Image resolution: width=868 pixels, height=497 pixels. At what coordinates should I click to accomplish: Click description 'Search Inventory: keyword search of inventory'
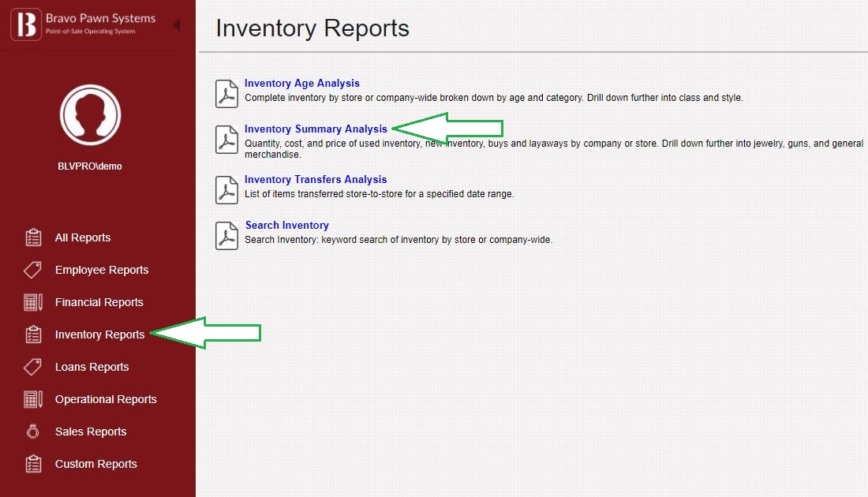point(398,240)
